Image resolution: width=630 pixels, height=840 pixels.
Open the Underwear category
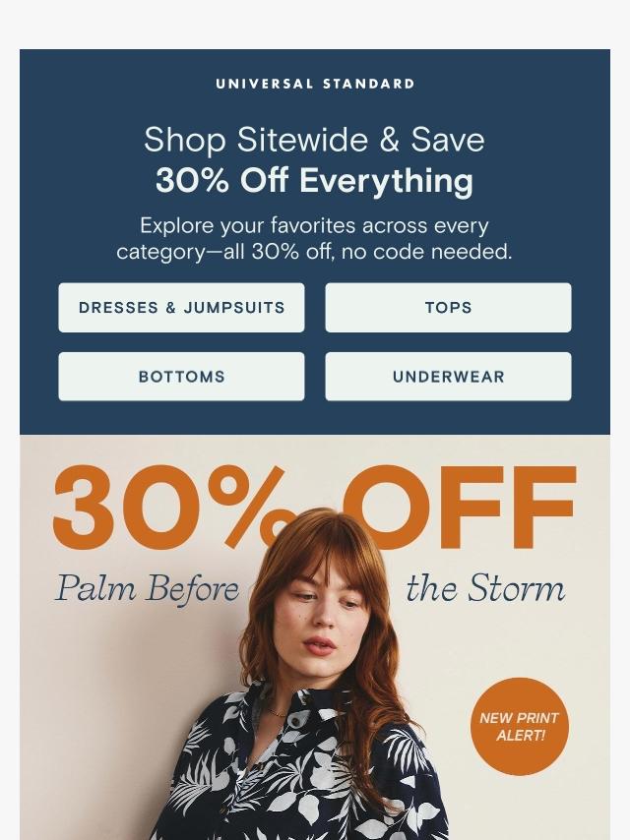(448, 376)
